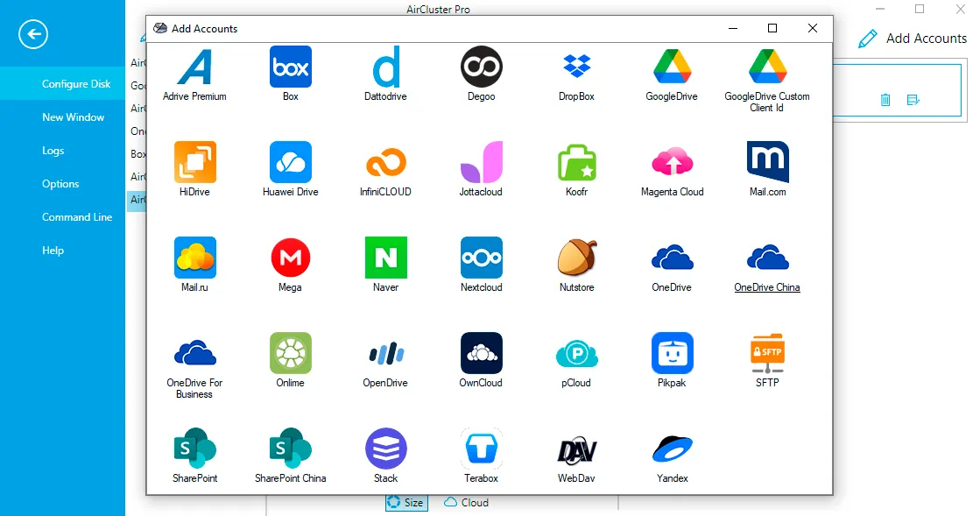Pick the Stack provider icon
This screenshot has height=516, width=980.
tap(385, 449)
